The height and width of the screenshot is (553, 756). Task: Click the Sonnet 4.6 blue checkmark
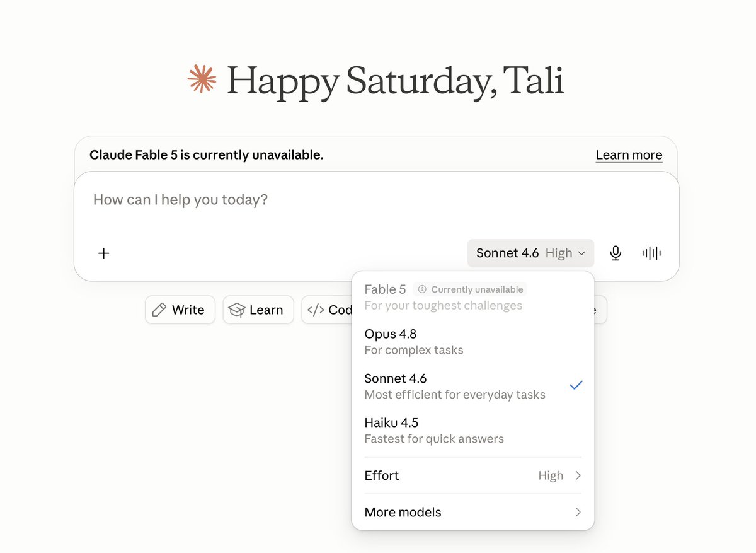pos(576,385)
